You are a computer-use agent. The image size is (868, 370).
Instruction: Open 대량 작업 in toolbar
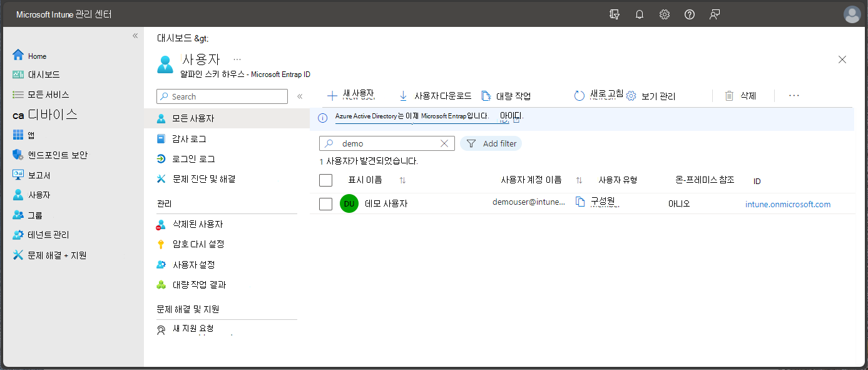pos(506,96)
